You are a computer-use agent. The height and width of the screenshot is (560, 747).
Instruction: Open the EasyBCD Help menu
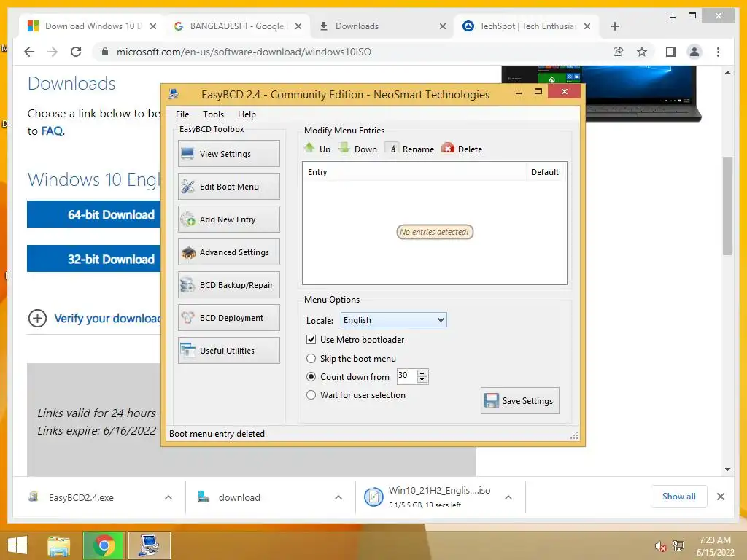[x=247, y=114]
